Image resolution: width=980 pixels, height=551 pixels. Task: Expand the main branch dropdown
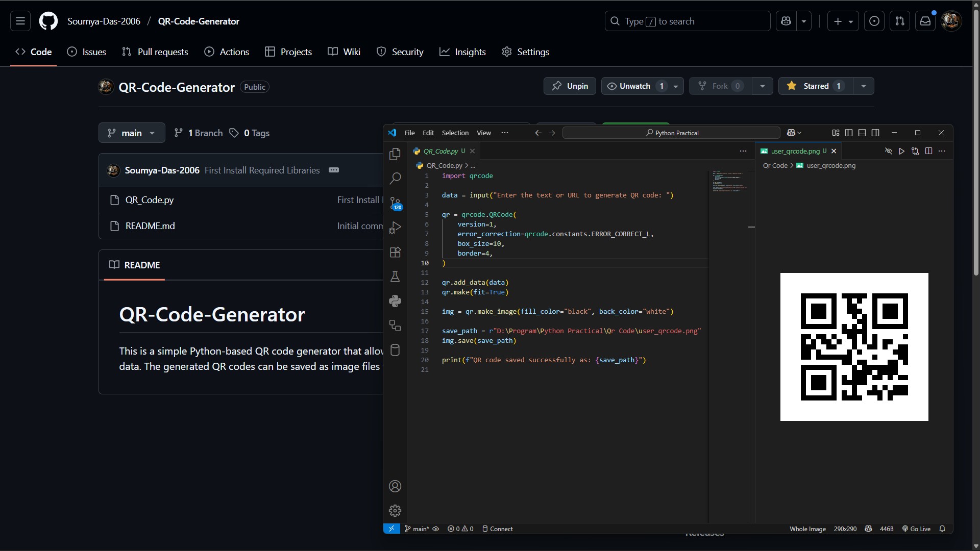point(132,133)
